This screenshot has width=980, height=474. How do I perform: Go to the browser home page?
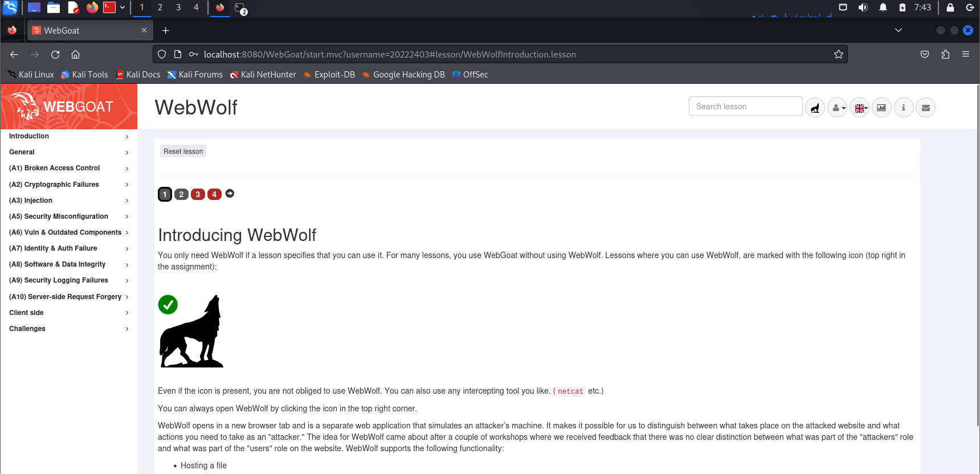point(75,55)
